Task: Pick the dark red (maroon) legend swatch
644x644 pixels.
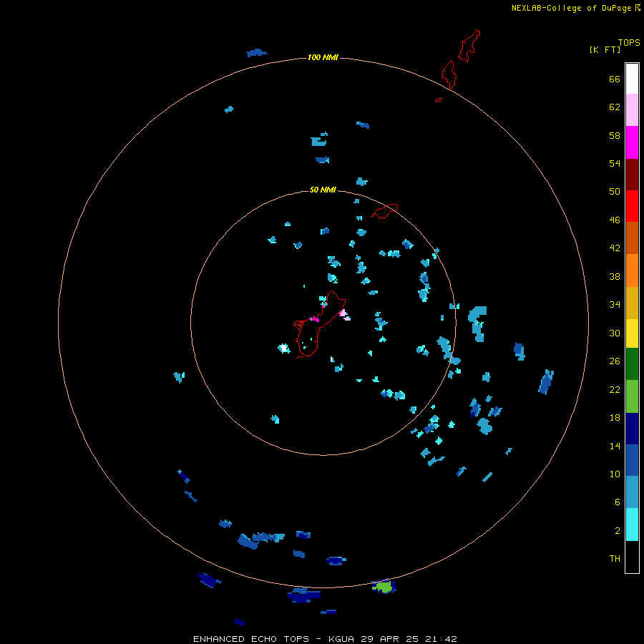Action: click(x=632, y=174)
